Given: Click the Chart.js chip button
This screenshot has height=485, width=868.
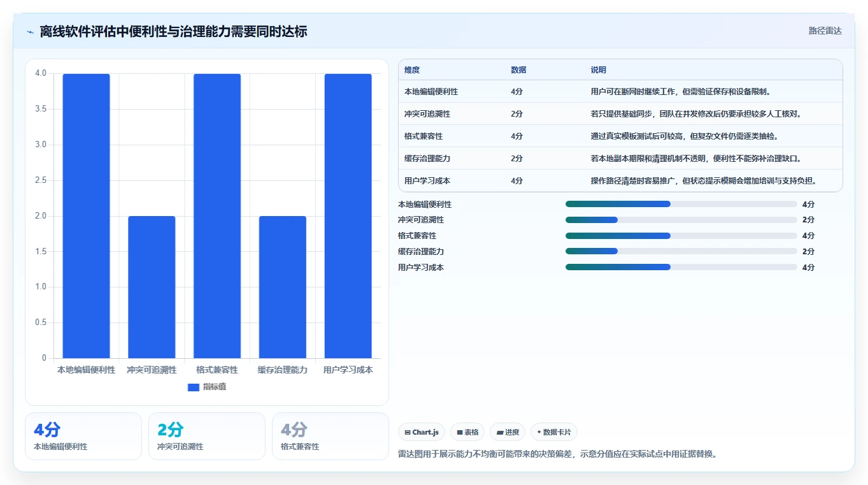Looking at the screenshot, I should (422, 432).
